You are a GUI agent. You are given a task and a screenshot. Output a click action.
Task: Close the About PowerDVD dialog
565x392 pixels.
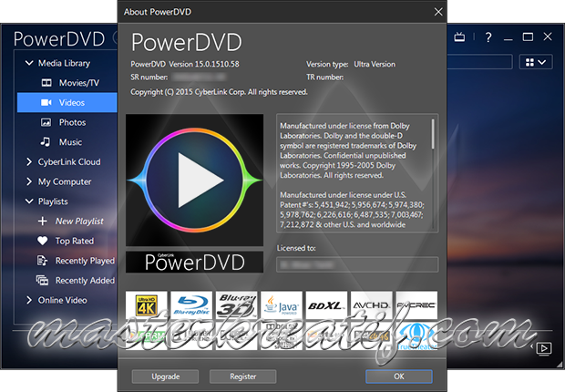pyautogui.click(x=438, y=12)
